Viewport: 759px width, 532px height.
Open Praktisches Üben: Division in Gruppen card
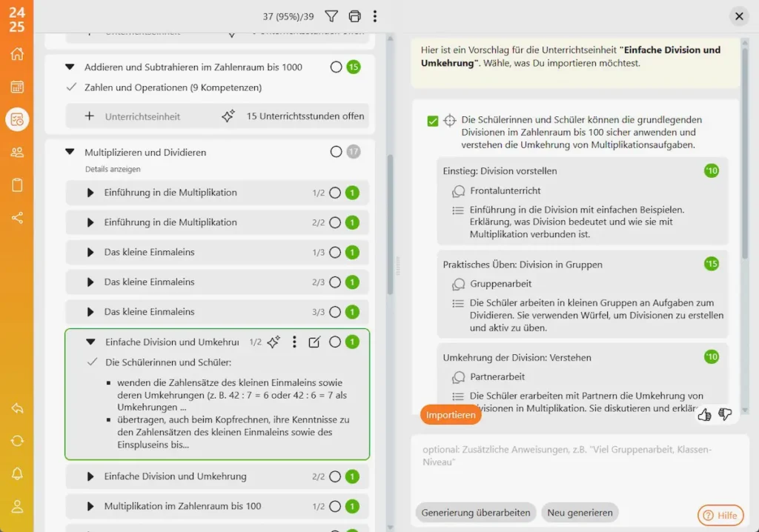[x=583, y=295]
